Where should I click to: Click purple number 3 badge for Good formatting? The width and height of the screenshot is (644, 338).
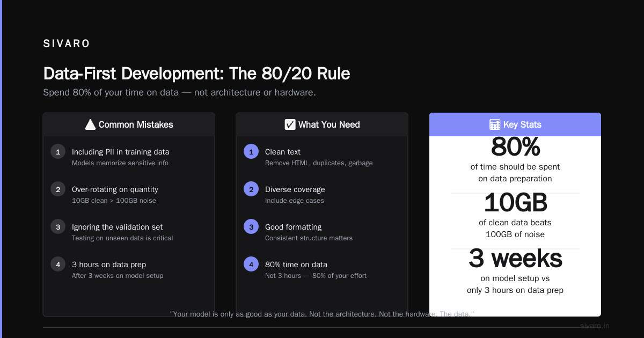pyautogui.click(x=251, y=226)
